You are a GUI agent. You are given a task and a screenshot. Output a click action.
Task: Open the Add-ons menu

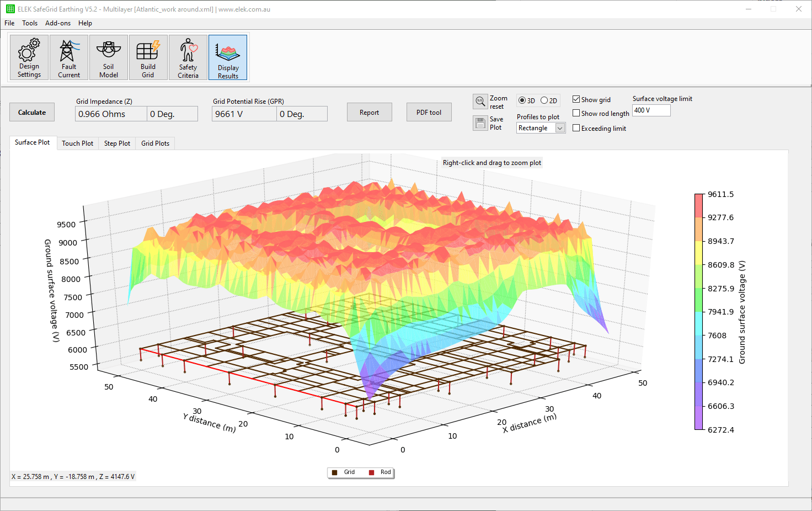57,23
